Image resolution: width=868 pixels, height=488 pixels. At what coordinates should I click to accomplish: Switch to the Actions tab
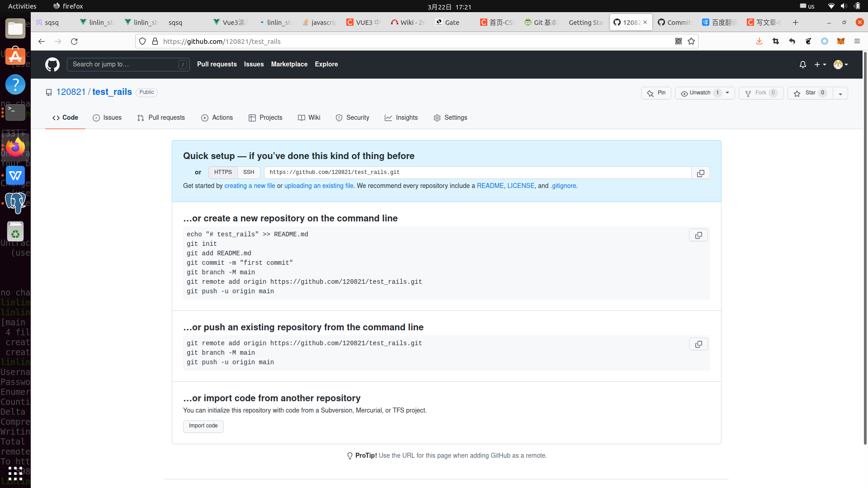(217, 118)
